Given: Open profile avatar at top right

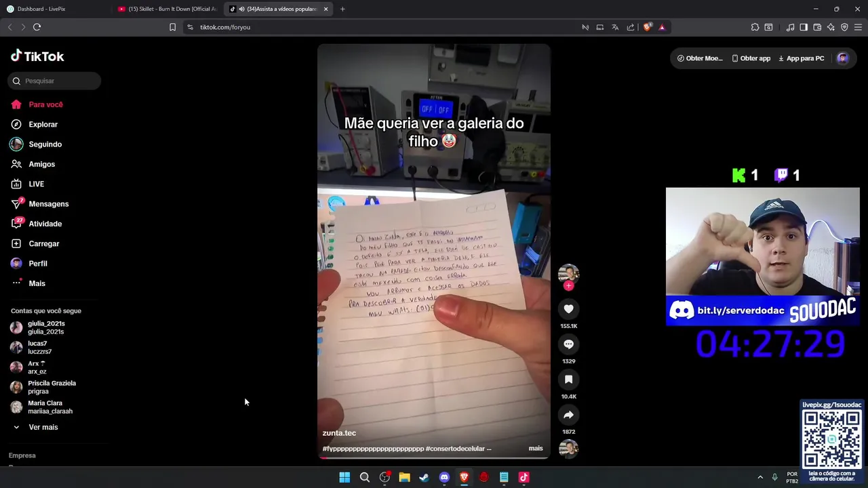Looking at the screenshot, I should click(843, 58).
